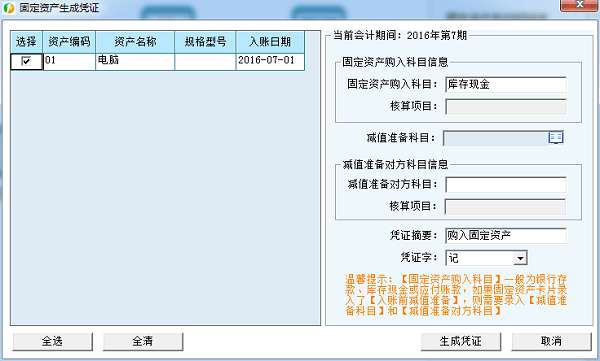Click the 选择 column header
Screen dimensions: 600x361
click(26, 42)
